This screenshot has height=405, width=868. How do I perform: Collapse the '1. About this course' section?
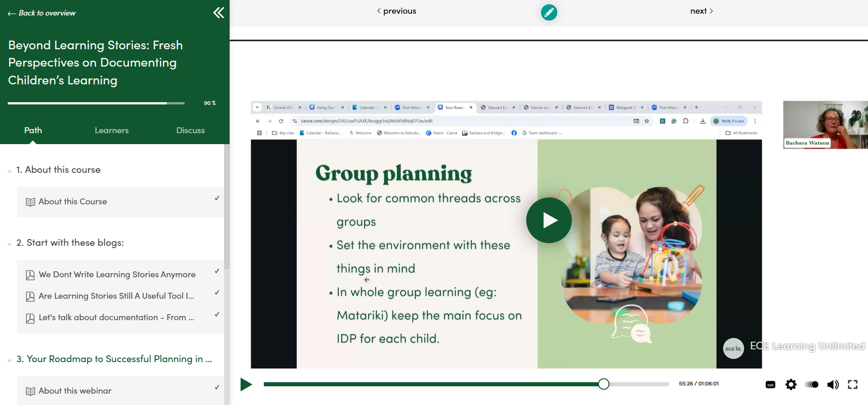[x=10, y=171]
